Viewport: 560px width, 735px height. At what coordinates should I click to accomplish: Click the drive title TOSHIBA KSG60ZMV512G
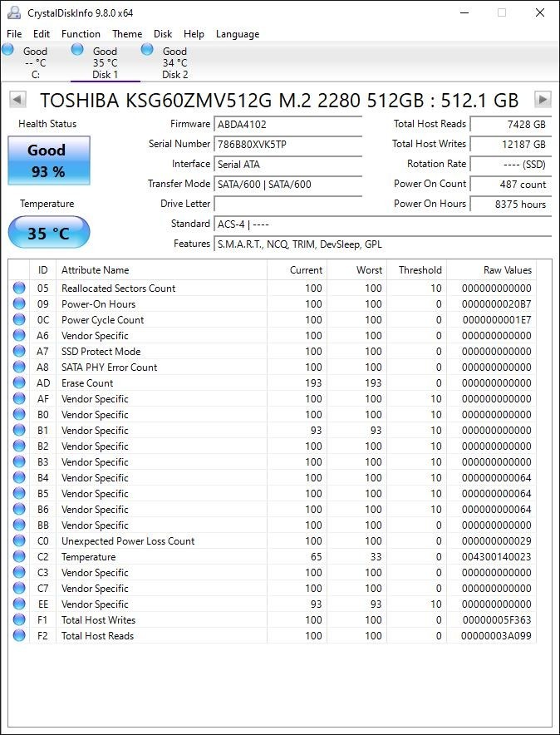point(279,101)
